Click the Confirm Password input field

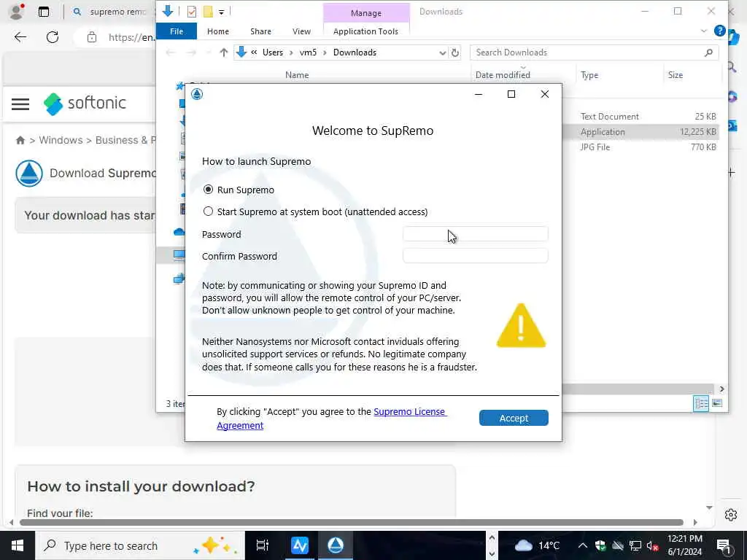pyautogui.click(x=476, y=256)
